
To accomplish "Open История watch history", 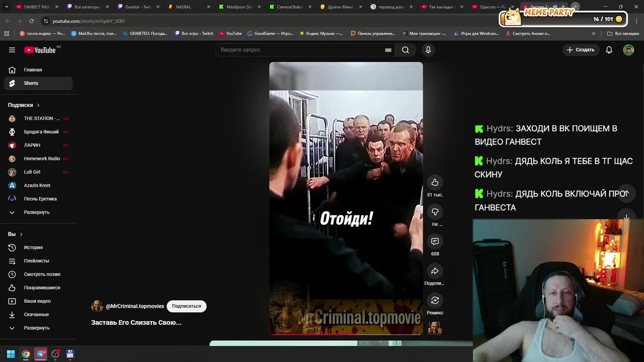I will [38, 247].
